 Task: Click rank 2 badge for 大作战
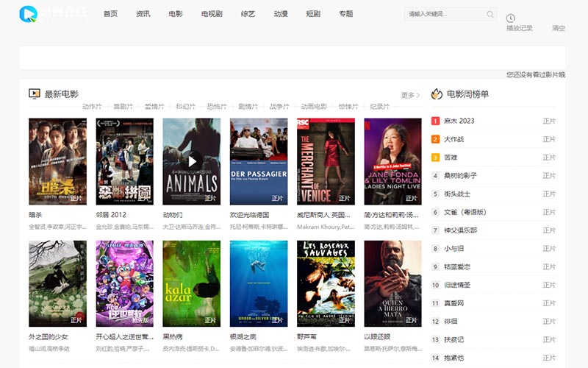click(x=435, y=139)
